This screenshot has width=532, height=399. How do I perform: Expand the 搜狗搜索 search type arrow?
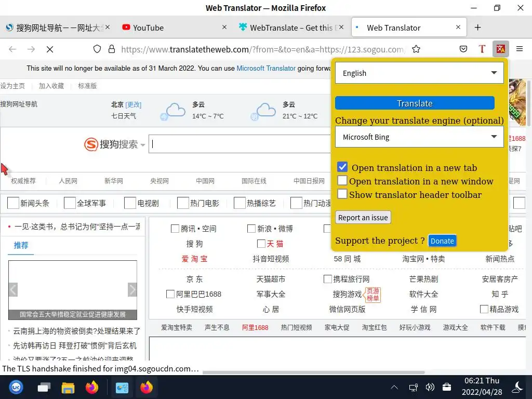pyautogui.click(x=143, y=145)
